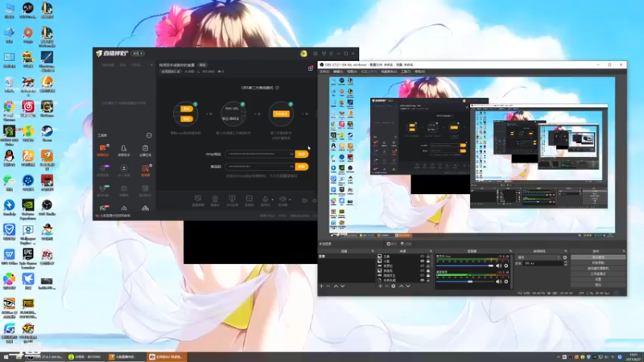The height and width of the screenshot is (362, 644).
Task: Expand the microphone device dropdown arrow
Action: pos(272,200)
